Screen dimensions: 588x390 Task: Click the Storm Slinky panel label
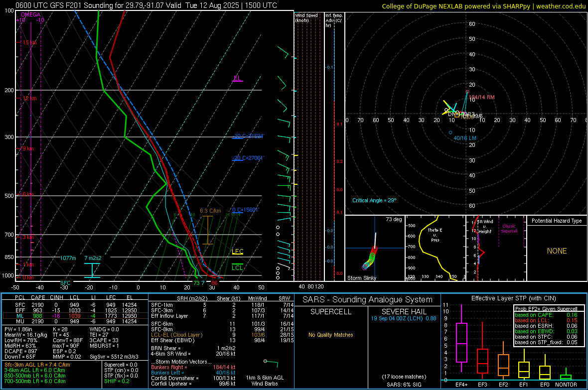click(362, 278)
